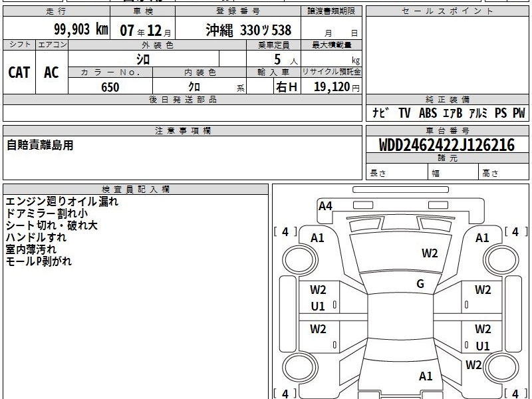Select the 最大積載量 header

pos(331,45)
